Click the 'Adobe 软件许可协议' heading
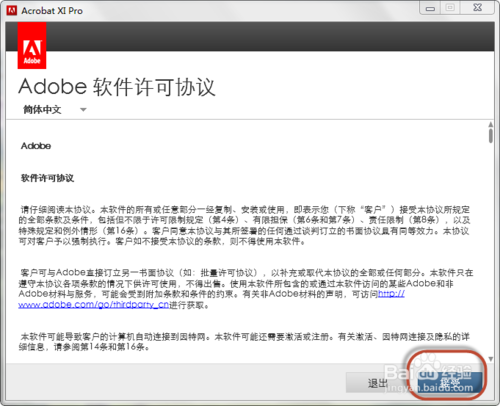The image size is (500, 406). click(x=117, y=87)
